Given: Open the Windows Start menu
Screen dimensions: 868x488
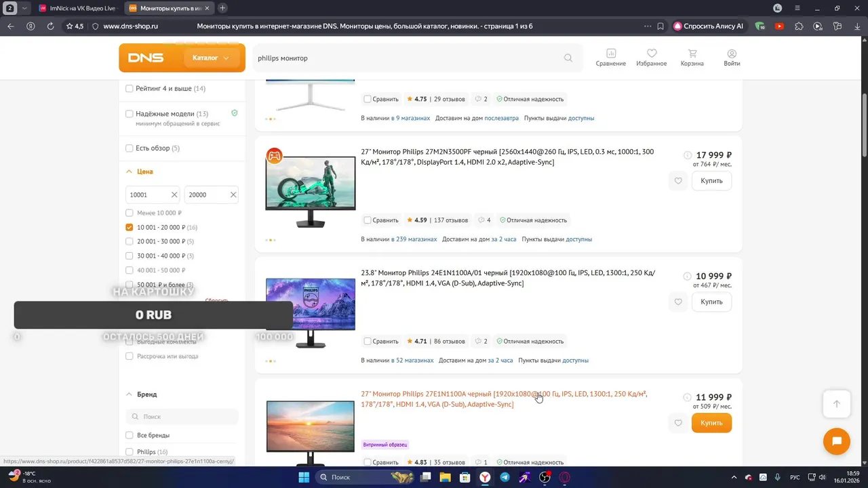Looking at the screenshot, I should tap(304, 477).
